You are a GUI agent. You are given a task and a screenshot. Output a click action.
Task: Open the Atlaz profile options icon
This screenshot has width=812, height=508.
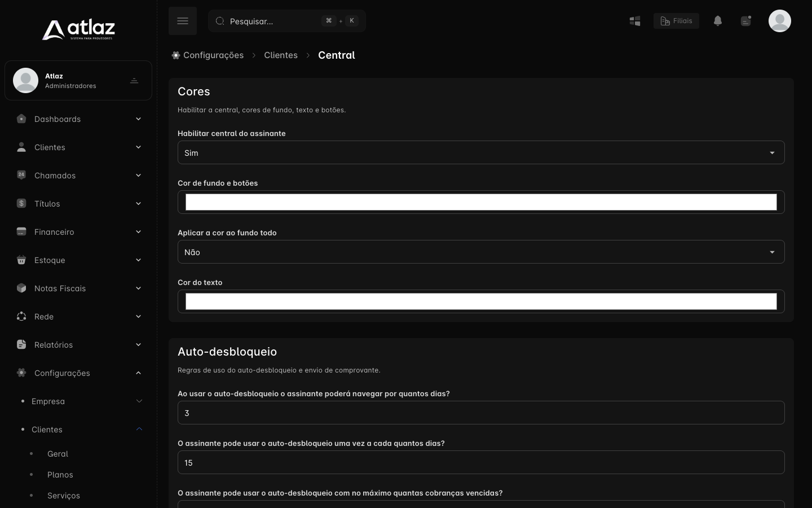click(134, 81)
